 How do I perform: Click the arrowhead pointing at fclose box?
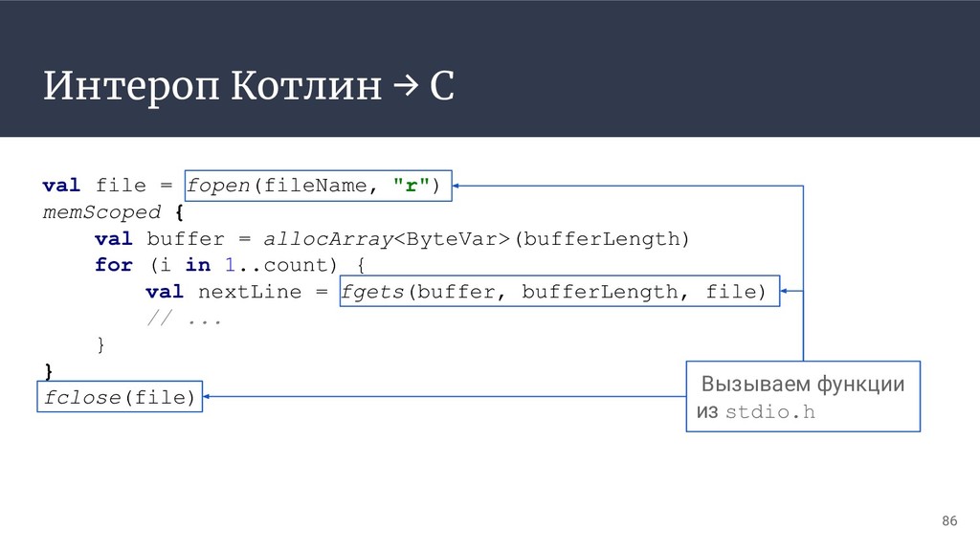[207, 396]
